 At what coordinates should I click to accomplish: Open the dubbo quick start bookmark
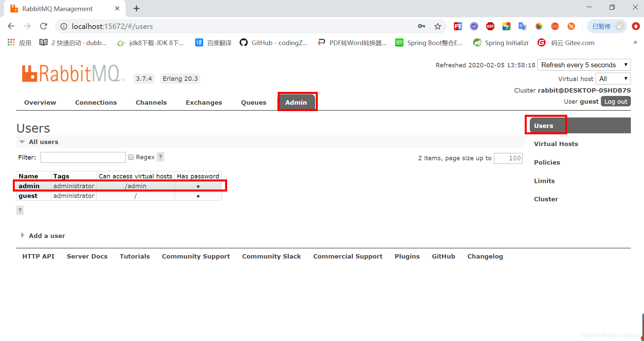[x=73, y=43]
